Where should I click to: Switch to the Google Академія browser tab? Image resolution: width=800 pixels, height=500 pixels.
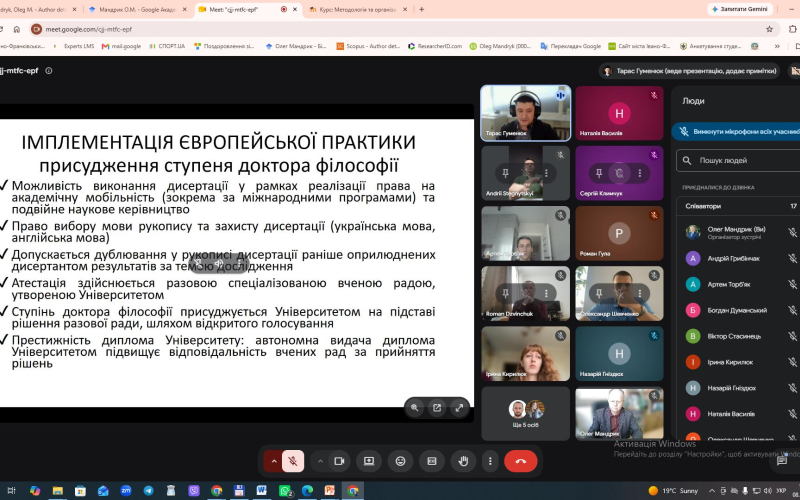click(137, 10)
